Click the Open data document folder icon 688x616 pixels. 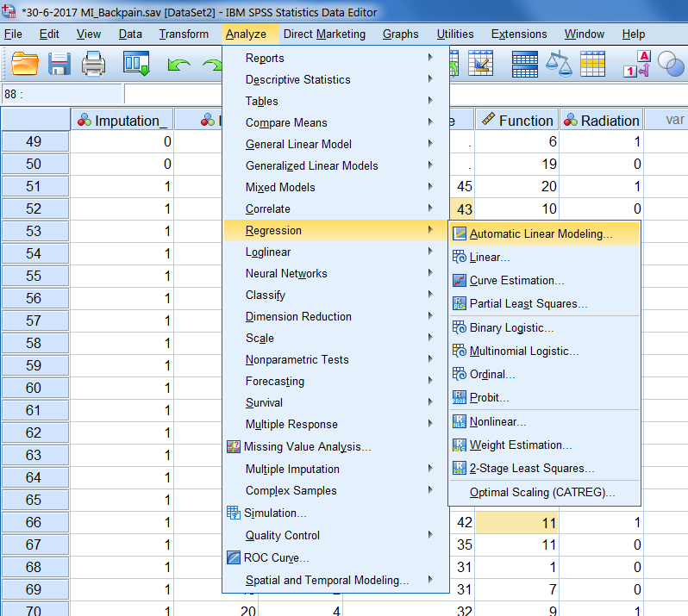pyautogui.click(x=26, y=64)
